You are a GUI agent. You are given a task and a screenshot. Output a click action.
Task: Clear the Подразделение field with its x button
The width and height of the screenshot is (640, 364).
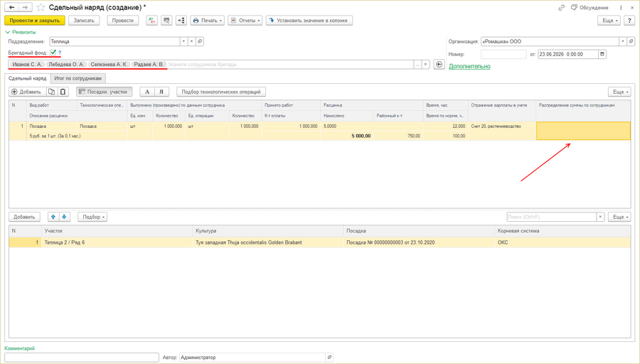(191, 41)
